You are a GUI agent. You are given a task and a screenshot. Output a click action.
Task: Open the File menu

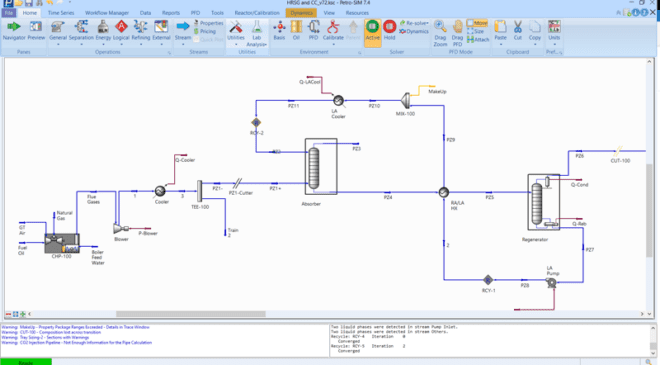9,13
